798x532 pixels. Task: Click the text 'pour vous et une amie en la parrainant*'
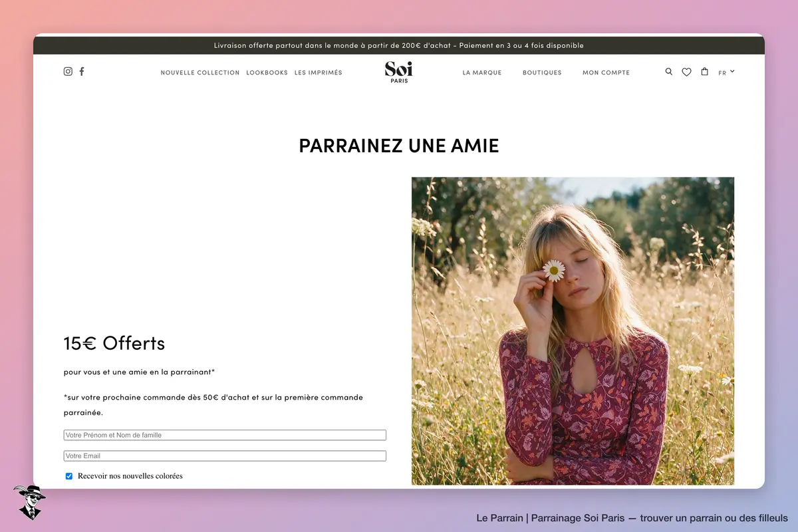[x=139, y=372]
